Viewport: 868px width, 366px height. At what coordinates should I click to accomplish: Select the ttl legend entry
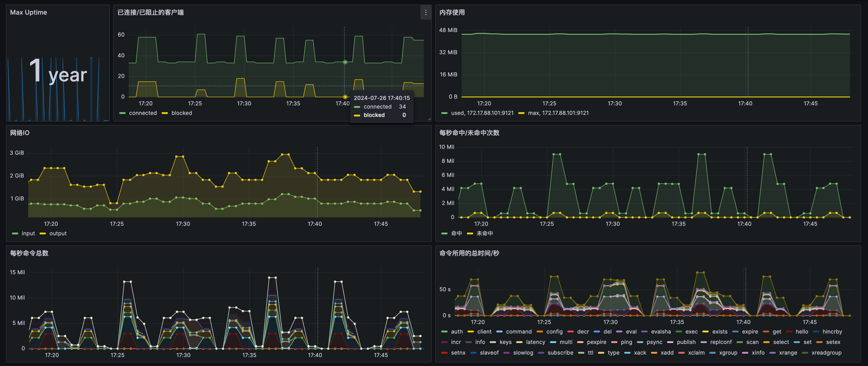point(590,353)
